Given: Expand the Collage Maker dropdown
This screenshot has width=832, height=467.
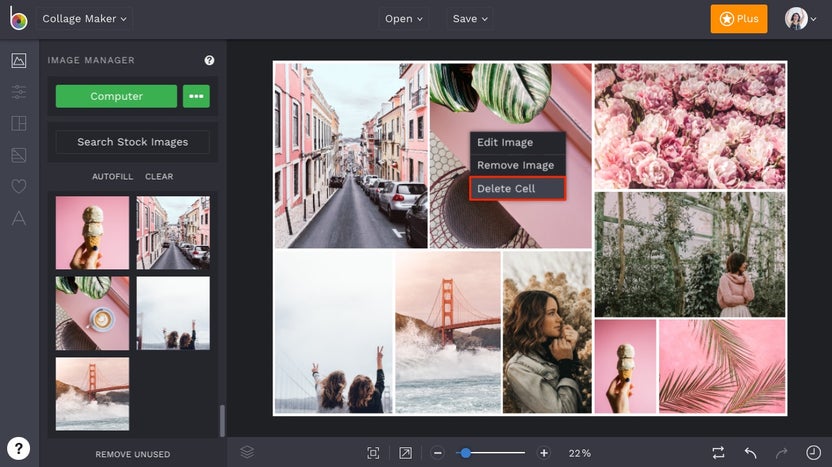Looking at the screenshot, I should point(85,19).
